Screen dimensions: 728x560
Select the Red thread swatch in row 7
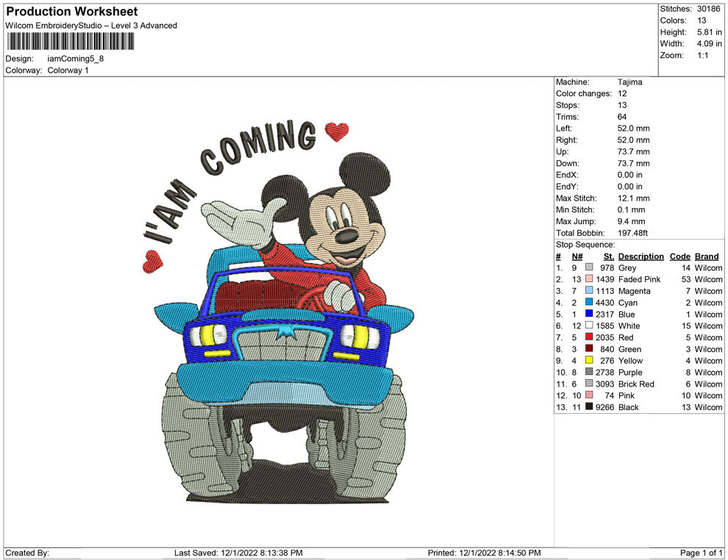tap(589, 337)
